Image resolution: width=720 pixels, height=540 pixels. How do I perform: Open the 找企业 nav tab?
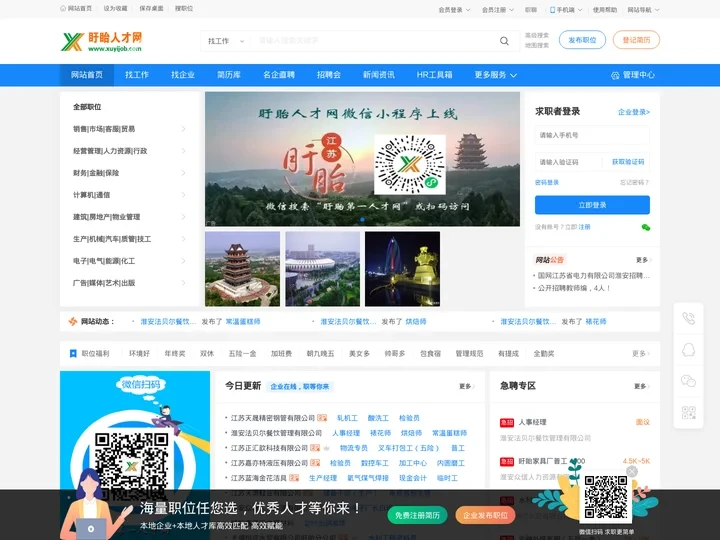(x=183, y=75)
